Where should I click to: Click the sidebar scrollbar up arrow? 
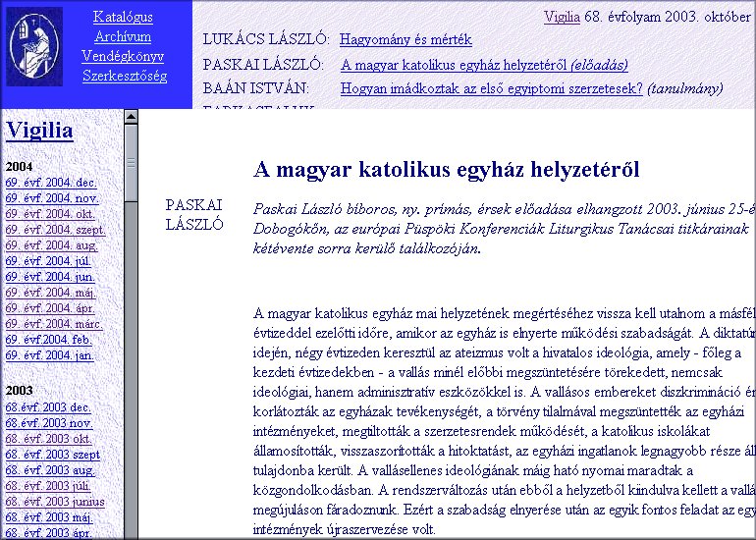coord(131,116)
